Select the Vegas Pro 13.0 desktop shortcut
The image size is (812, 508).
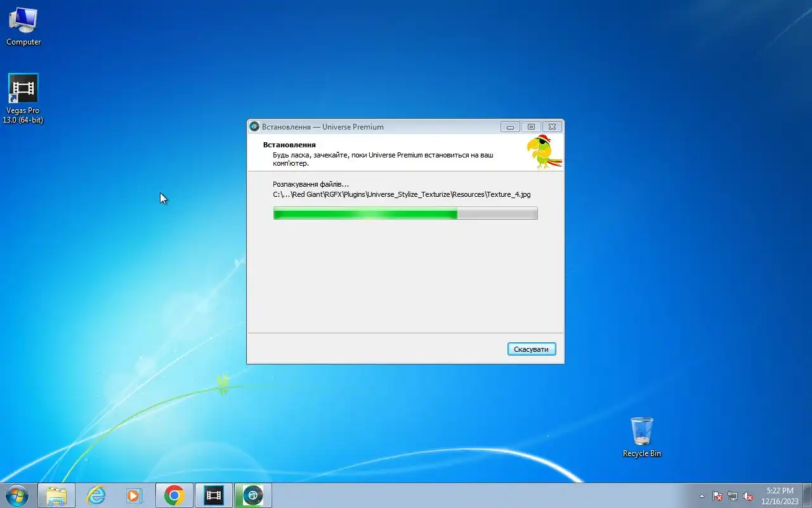click(23, 98)
